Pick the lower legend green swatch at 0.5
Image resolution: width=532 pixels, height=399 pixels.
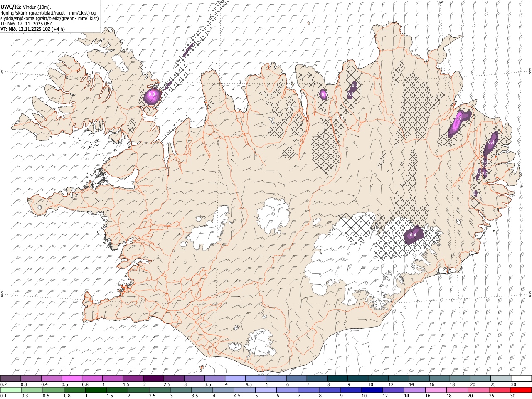(53, 390)
